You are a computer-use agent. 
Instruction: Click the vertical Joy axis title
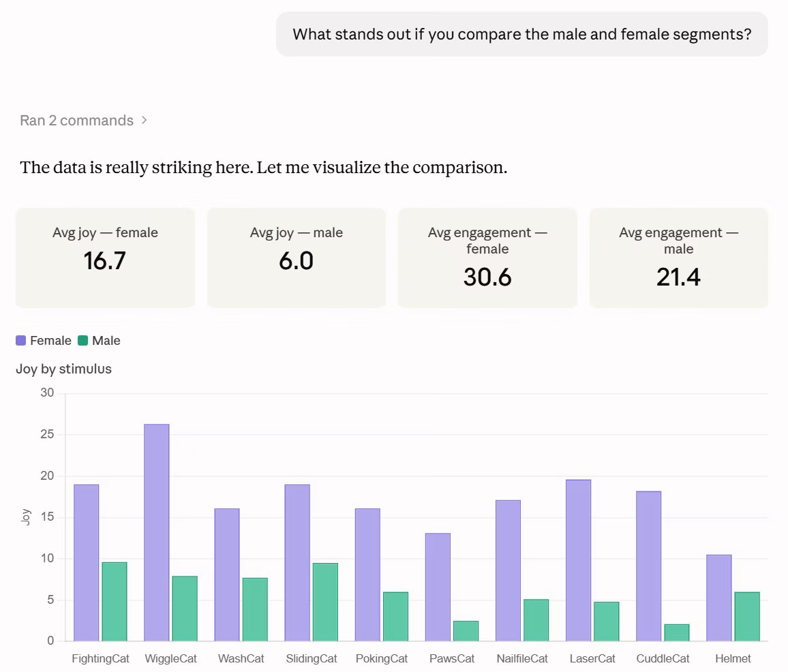(26, 517)
